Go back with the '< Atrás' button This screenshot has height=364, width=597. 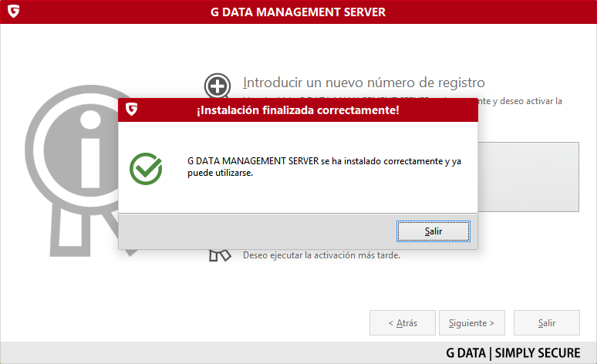click(x=402, y=323)
